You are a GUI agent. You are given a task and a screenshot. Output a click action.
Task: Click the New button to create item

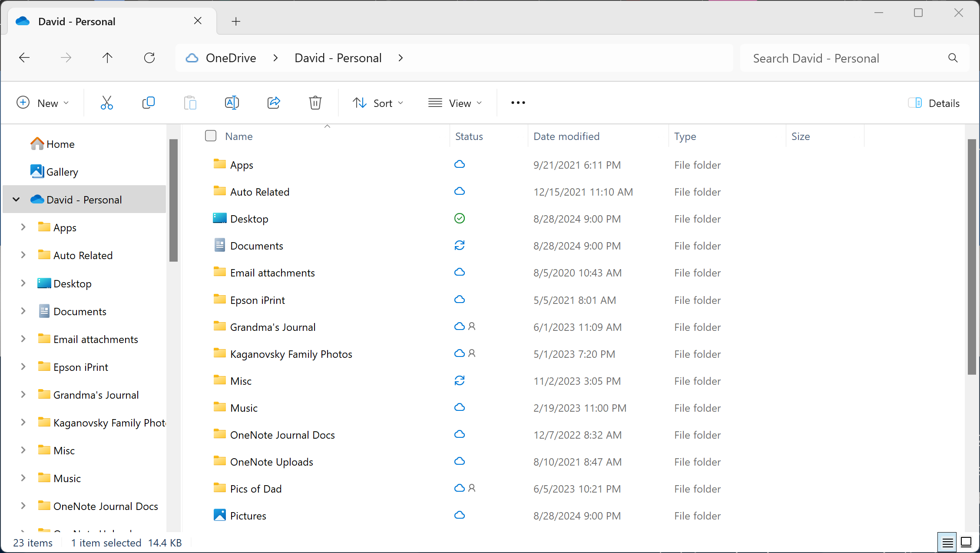[43, 102]
